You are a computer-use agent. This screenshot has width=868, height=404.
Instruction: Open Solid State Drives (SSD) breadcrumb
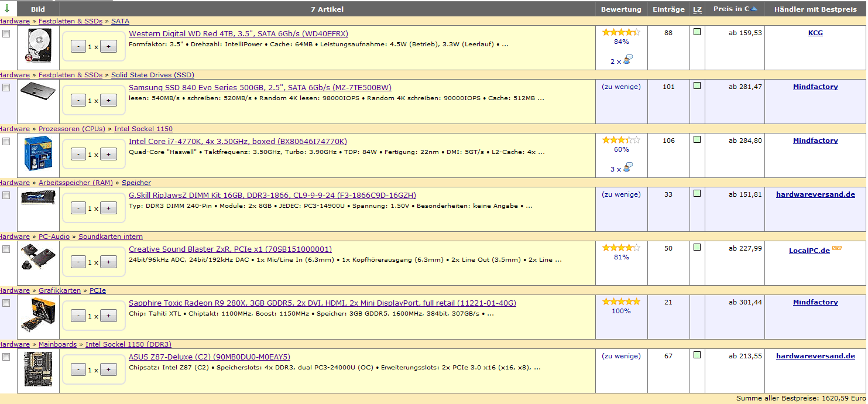click(153, 75)
